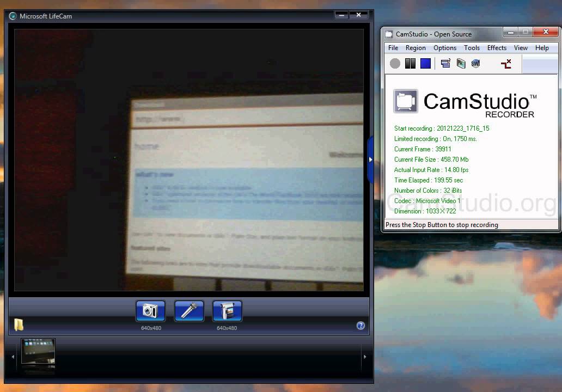
Task: Click the CamStudio title bar icon
Action: pos(389,34)
